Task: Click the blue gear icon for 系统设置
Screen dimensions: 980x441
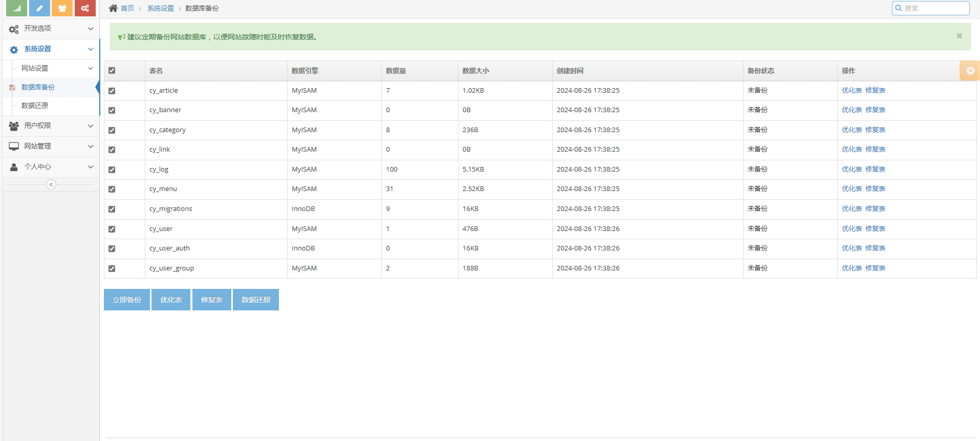Action: pyautogui.click(x=14, y=50)
